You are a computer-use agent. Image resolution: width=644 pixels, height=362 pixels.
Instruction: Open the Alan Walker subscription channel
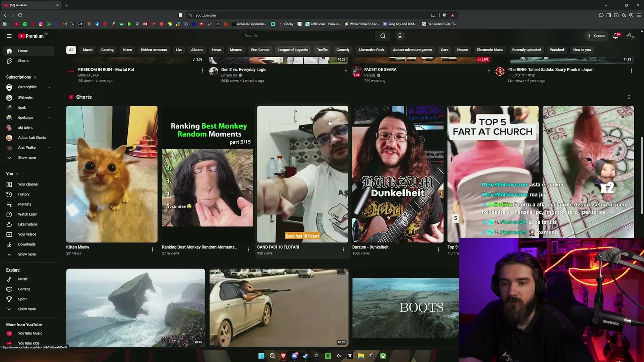coord(29,148)
